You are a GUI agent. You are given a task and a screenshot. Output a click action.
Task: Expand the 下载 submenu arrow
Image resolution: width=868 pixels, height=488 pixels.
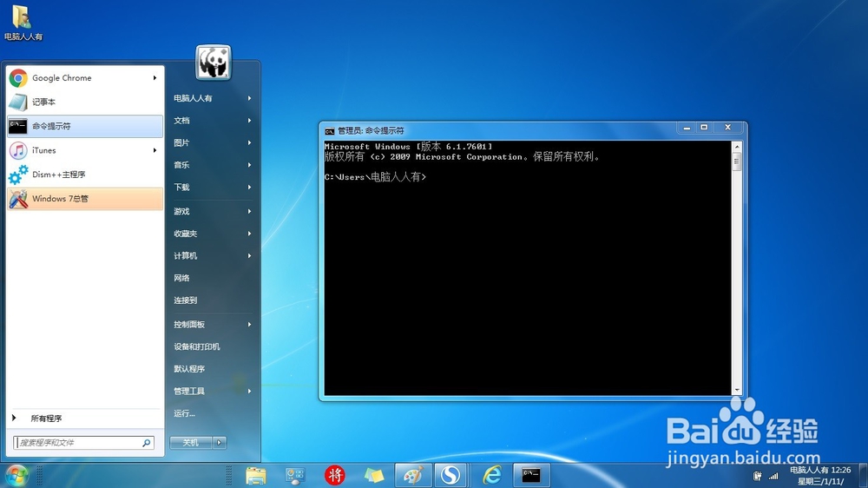tap(250, 188)
